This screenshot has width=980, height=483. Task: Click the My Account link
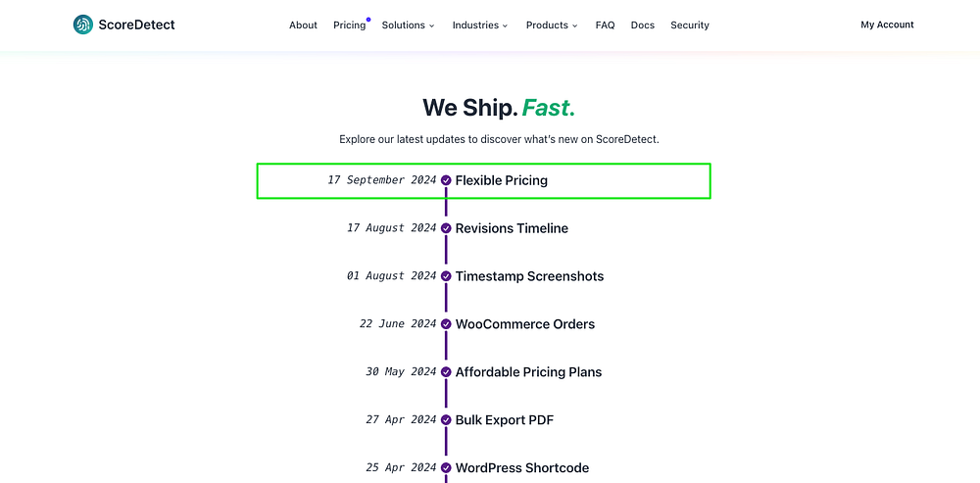pyautogui.click(x=887, y=24)
